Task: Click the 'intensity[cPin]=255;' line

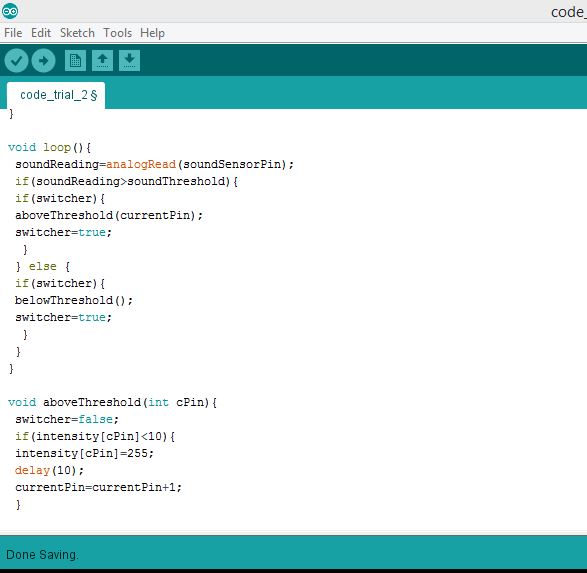Action: click(x=85, y=453)
